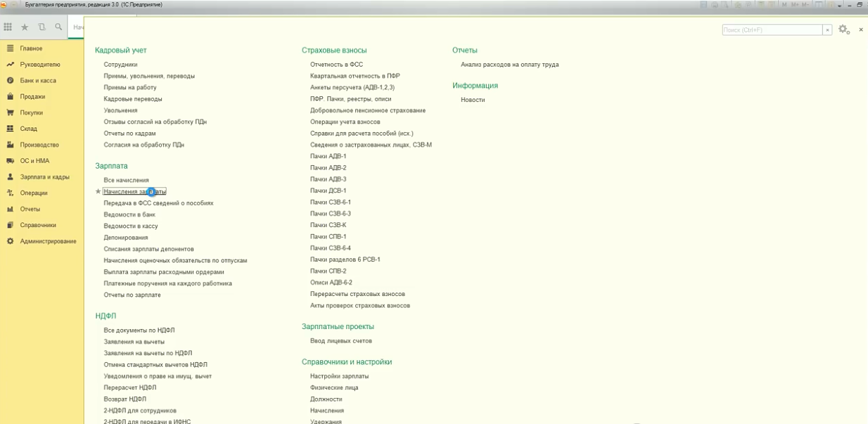The width and height of the screenshot is (868, 424).
Task: Open the Ведомости в банк link
Action: pyautogui.click(x=129, y=214)
